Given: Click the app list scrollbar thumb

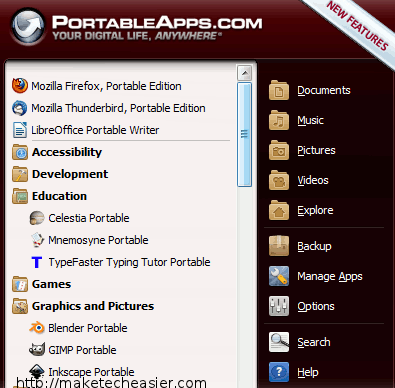Looking at the screenshot, I should (244, 134).
